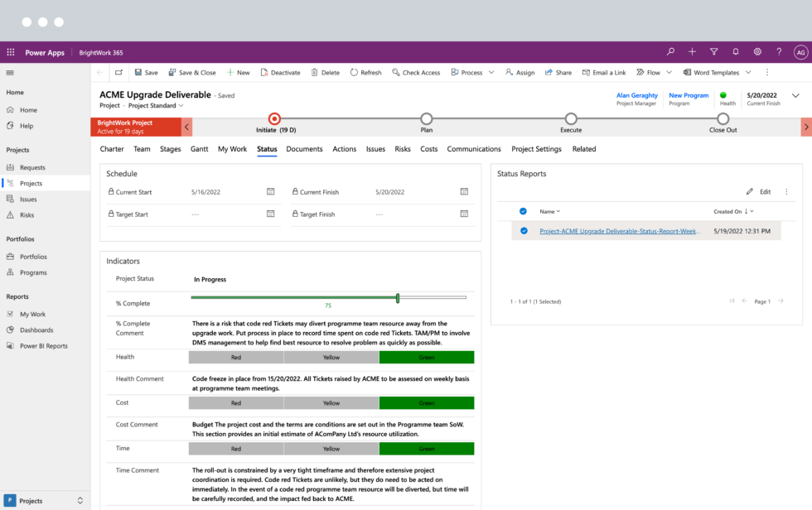Toggle the select-all checkbox in Status Reports
812x510 pixels.
[523, 211]
